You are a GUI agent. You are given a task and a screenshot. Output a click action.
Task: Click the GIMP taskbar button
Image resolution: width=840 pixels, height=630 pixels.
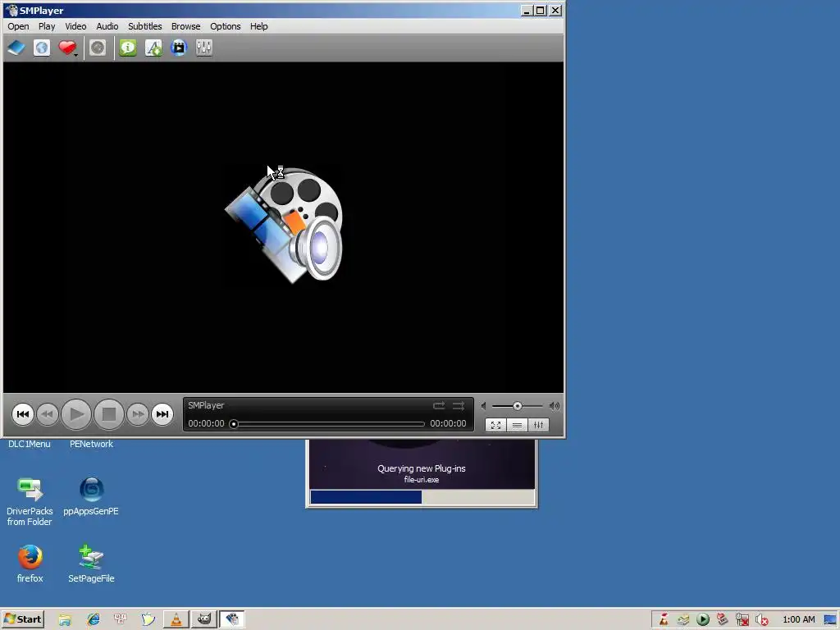[204, 620]
